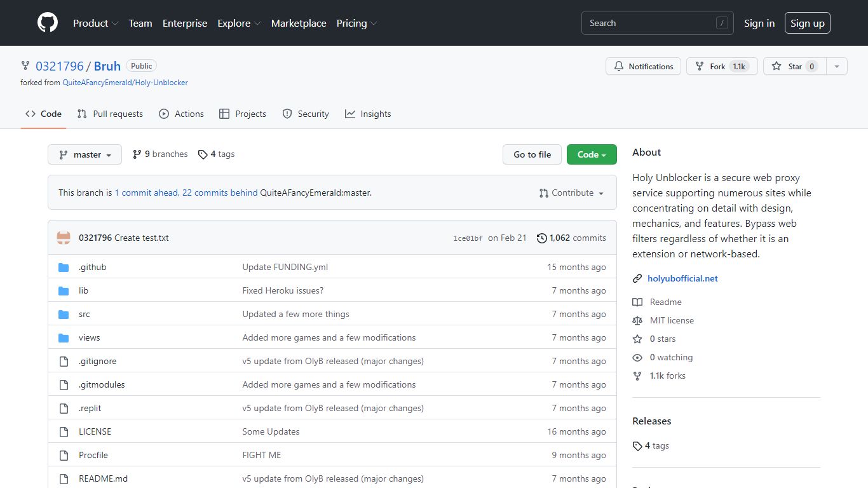Click the Fork button
Screen dimensions: 868x488
[x=722, y=66]
